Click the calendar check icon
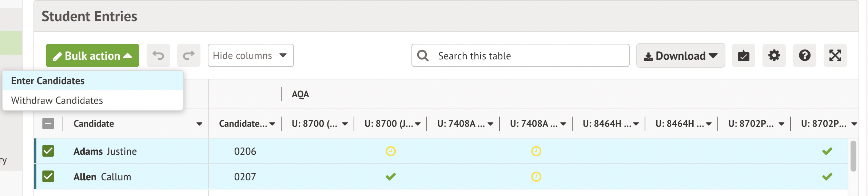This screenshot has height=196, width=868. pos(743,55)
